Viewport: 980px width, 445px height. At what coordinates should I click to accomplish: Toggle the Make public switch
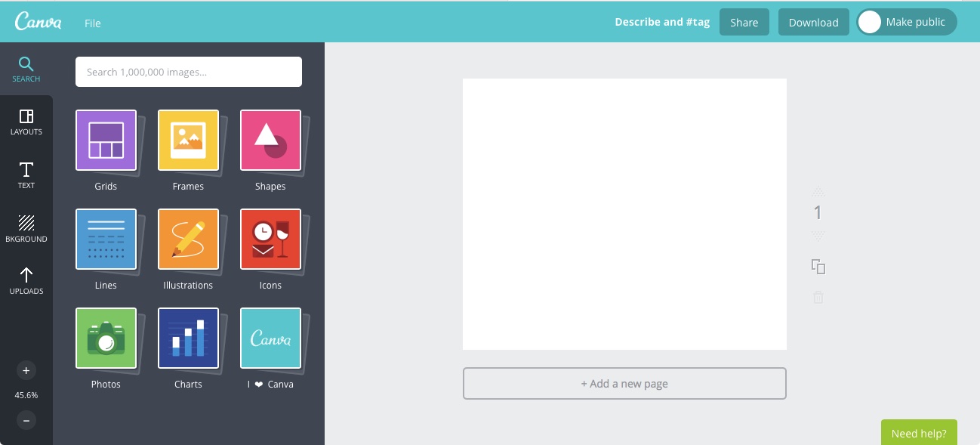click(x=871, y=22)
